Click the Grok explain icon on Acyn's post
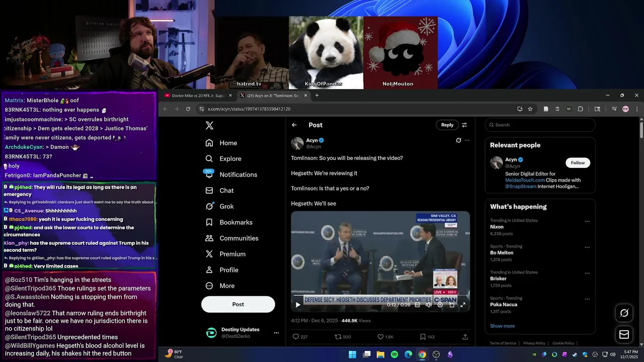Image resolution: width=644 pixels, height=362 pixels. pos(458,140)
